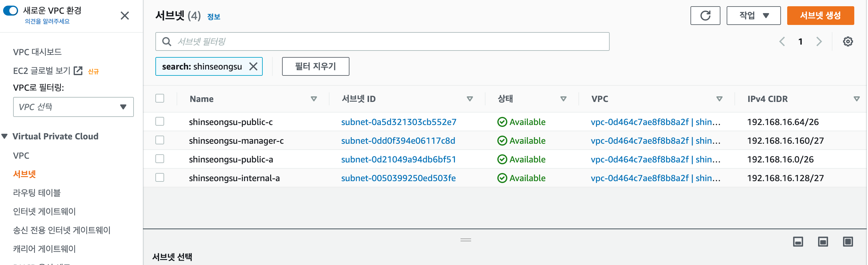
Task: Check the shinseongsu-public-c row checkbox
Action: pyautogui.click(x=160, y=121)
